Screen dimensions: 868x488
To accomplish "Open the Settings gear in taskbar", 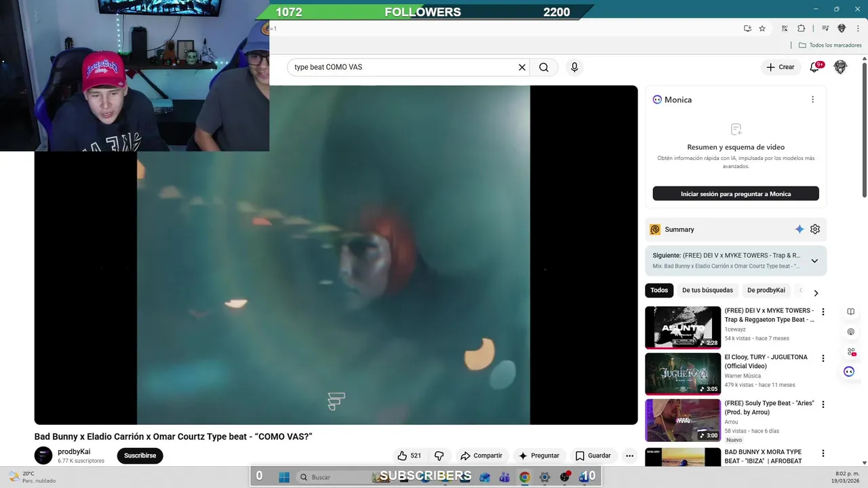I will point(545,477).
